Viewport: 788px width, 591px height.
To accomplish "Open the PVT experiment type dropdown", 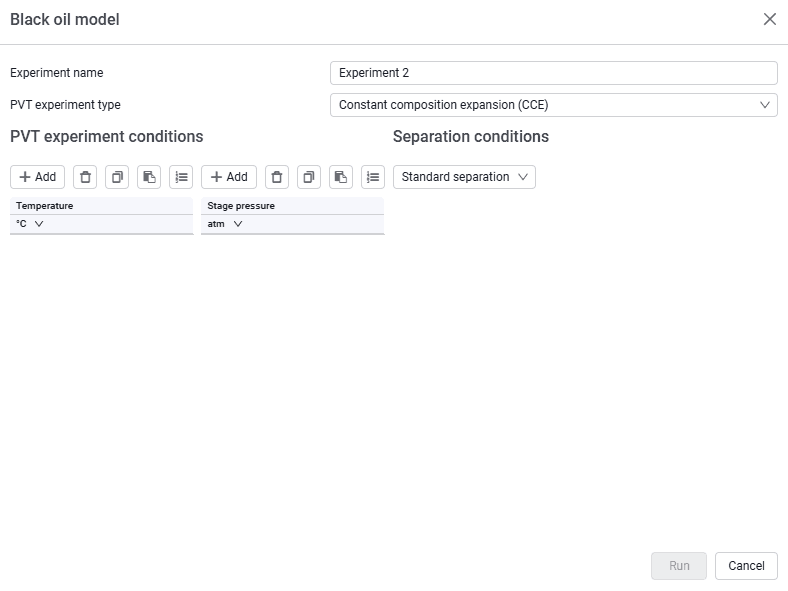I will [554, 105].
